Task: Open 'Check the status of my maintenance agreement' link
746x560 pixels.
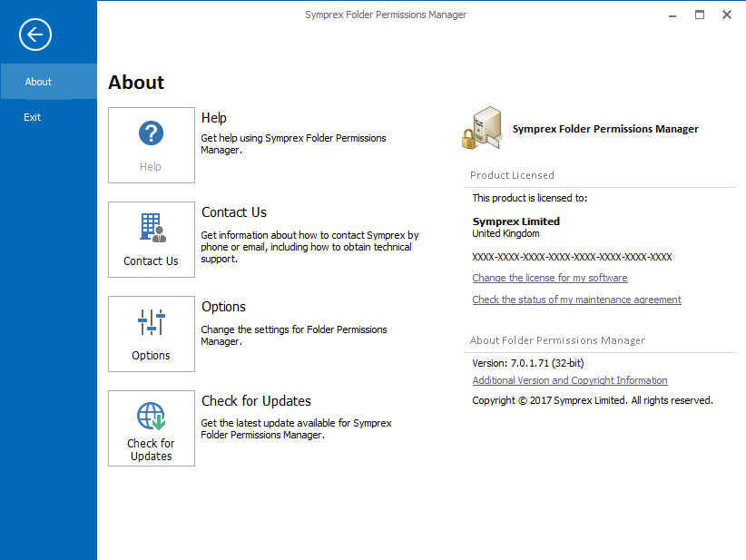Action: (576, 300)
